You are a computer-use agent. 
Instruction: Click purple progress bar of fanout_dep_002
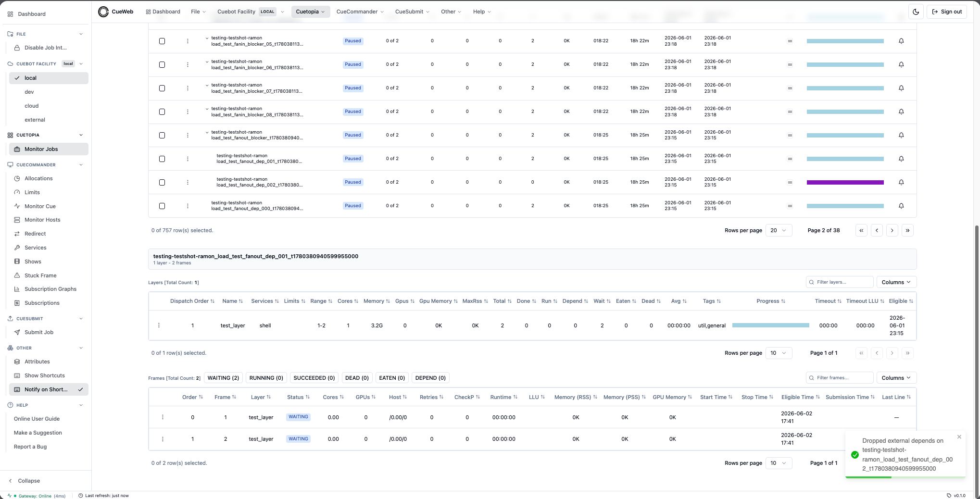[845, 182]
